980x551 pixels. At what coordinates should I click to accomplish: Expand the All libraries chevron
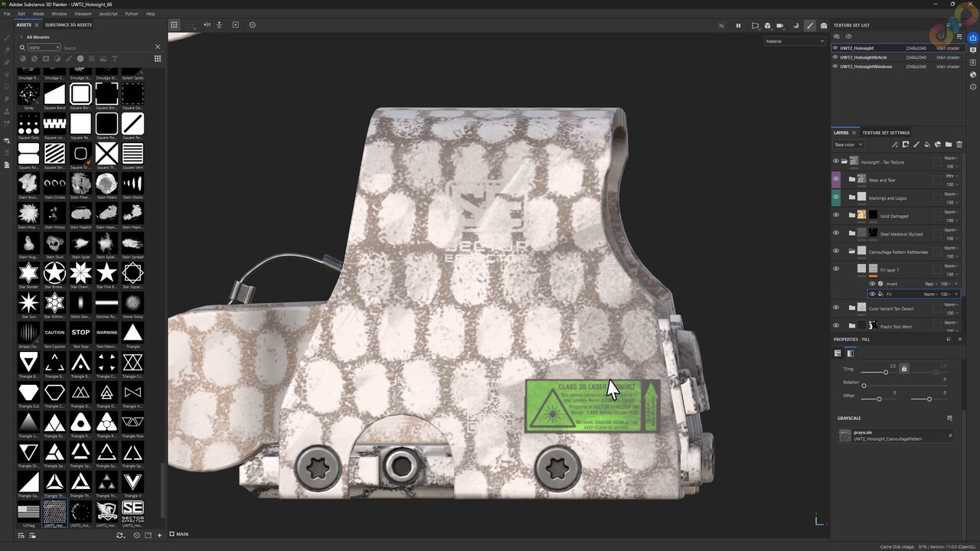21,37
